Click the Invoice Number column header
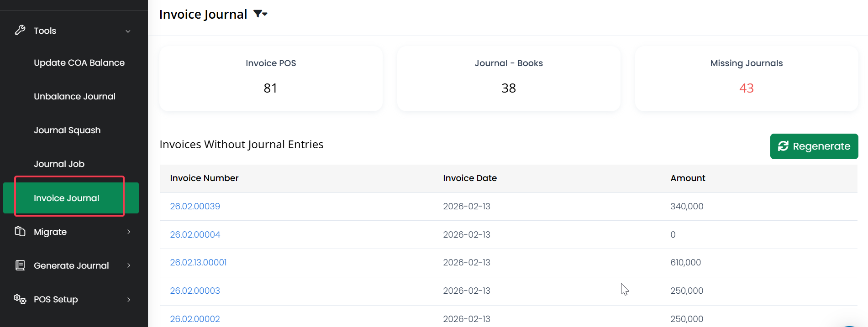Screen dimensions: 868x327 click(x=204, y=178)
